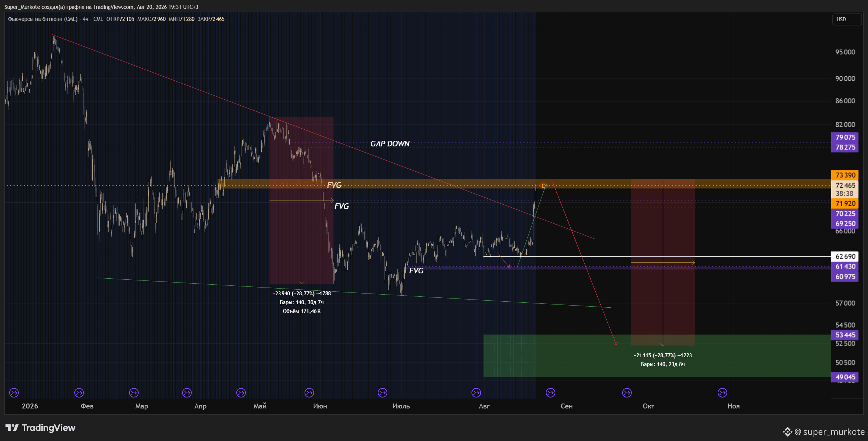Select the FVG label just below the orange zone
This screenshot has height=441, width=868.
pos(342,206)
